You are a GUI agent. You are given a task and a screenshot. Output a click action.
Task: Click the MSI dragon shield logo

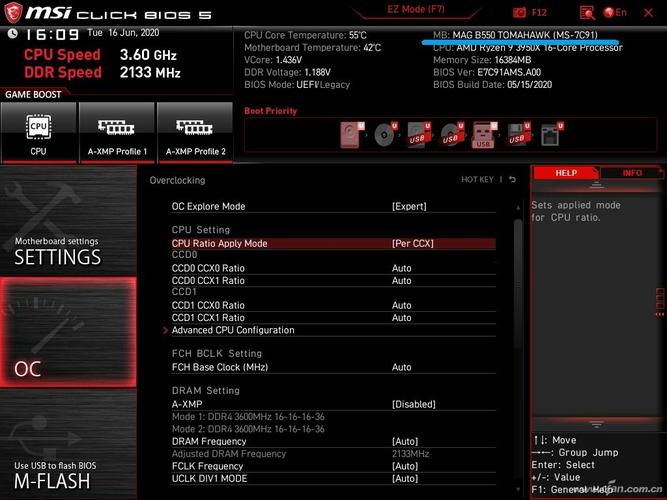(13, 12)
